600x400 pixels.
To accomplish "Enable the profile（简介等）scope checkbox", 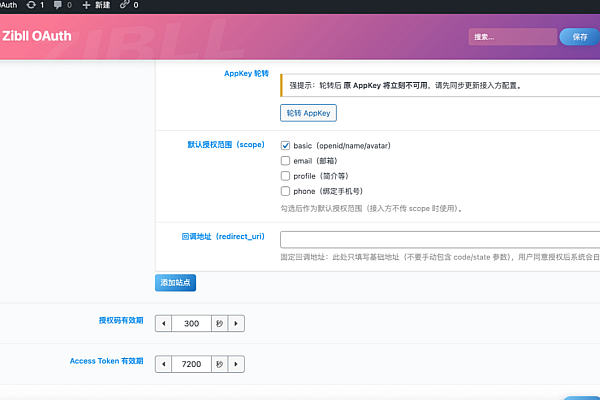I will pos(285,176).
